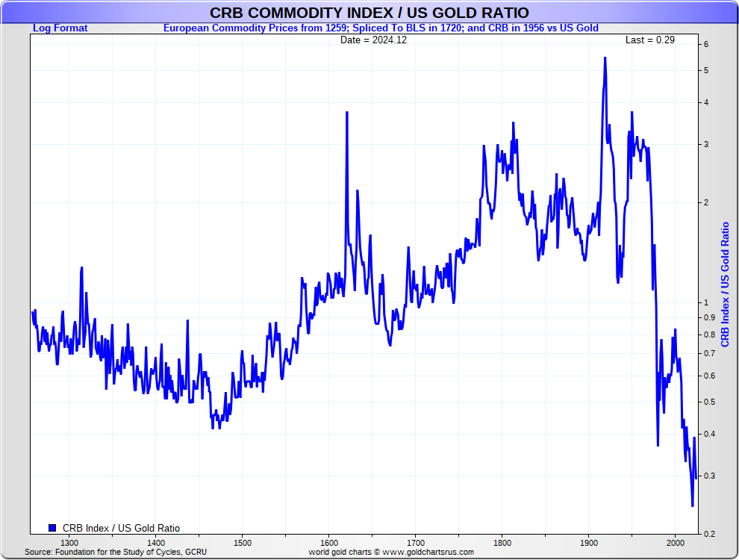Image resolution: width=739 pixels, height=560 pixels.
Task: Click the x-axis label 1900
Action: click(x=589, y=543)
